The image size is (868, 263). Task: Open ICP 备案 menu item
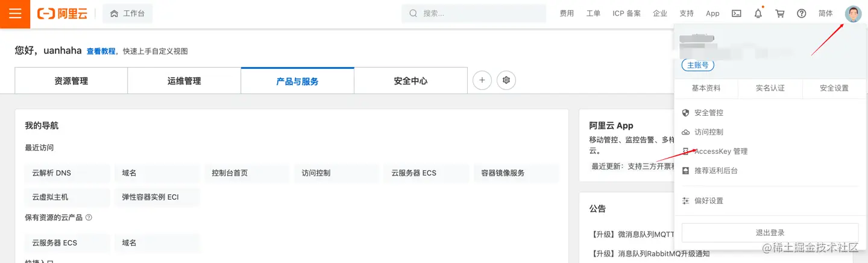pyautogui.click(x=627, y=13)
